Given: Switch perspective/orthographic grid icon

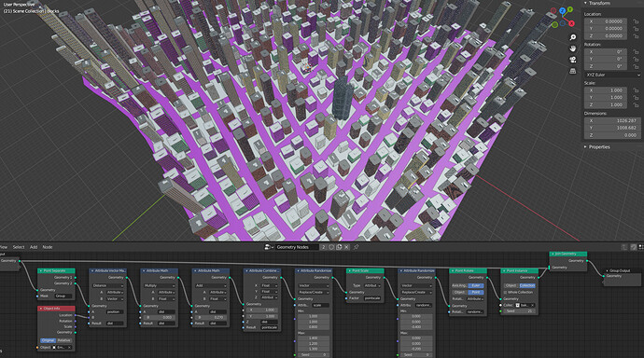Looking at the screenshot, I should (572, 71).
